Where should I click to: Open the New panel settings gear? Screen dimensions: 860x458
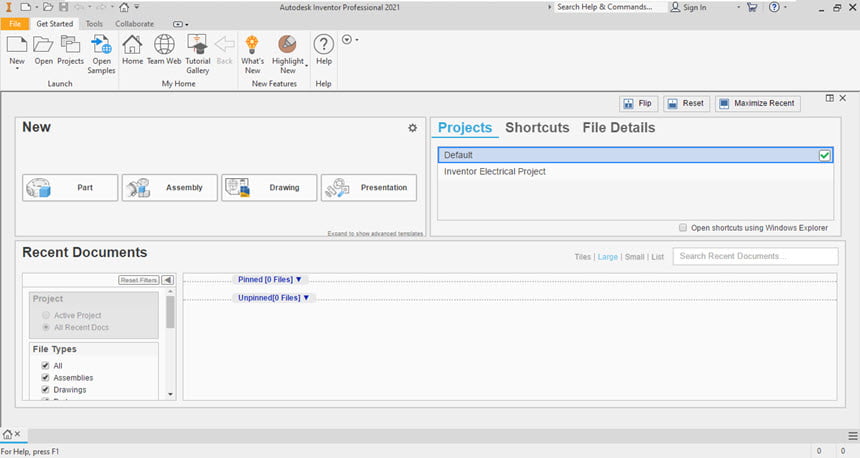tap(412, 128)
